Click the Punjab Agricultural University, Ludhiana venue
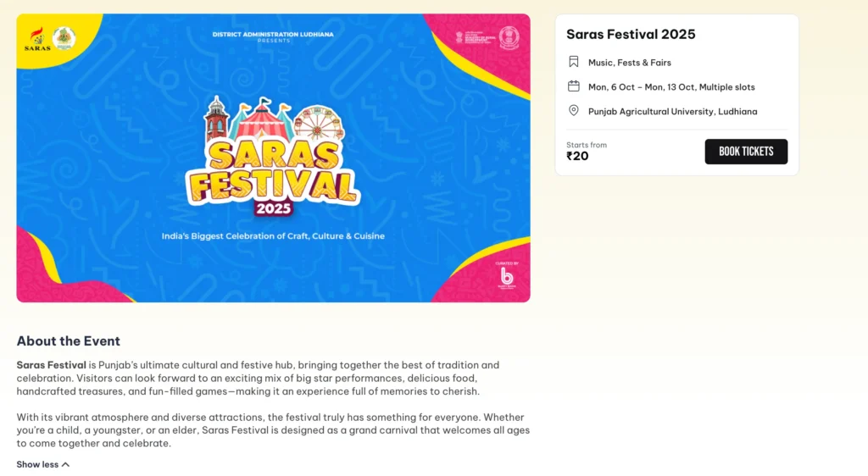 pyautogui.click(x=672, y=111)
